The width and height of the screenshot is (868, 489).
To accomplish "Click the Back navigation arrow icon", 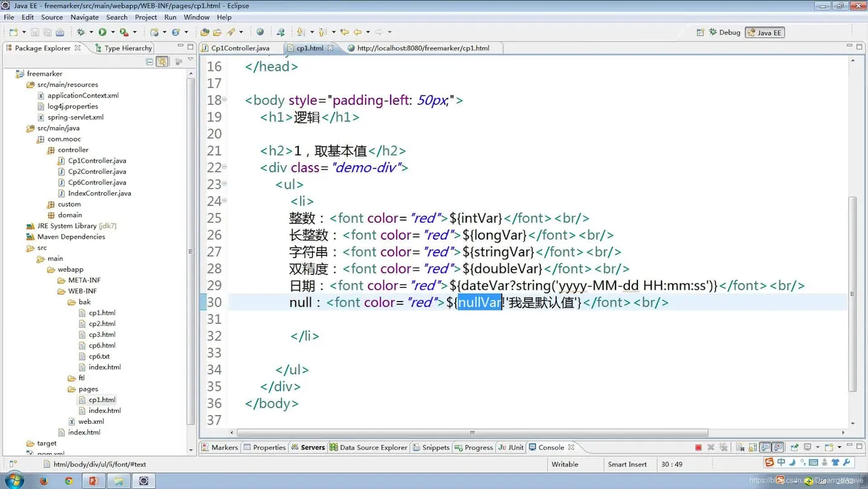I will pos(358,32).
